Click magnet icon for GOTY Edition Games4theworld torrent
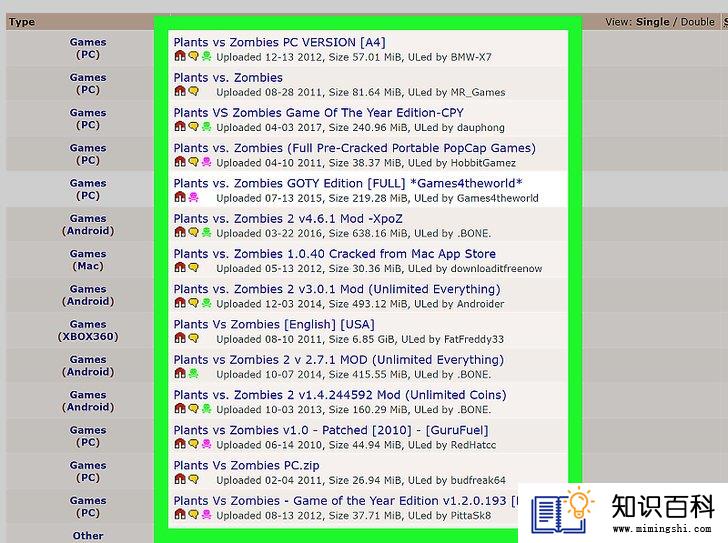 point(180,197)
